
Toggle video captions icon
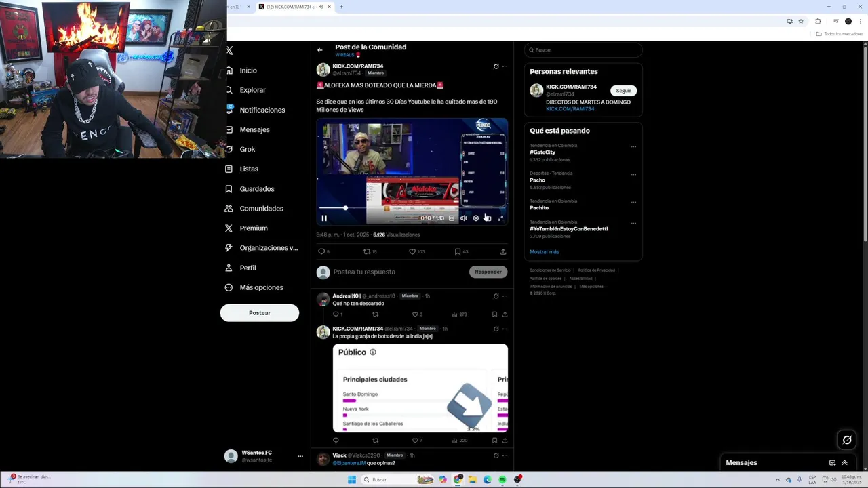tap(452, 218)
